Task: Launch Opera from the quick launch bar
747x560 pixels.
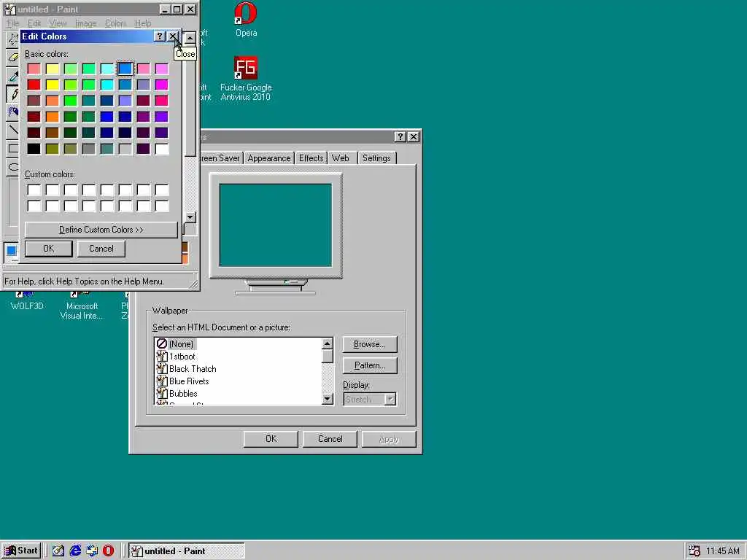Action: (109, 551)
